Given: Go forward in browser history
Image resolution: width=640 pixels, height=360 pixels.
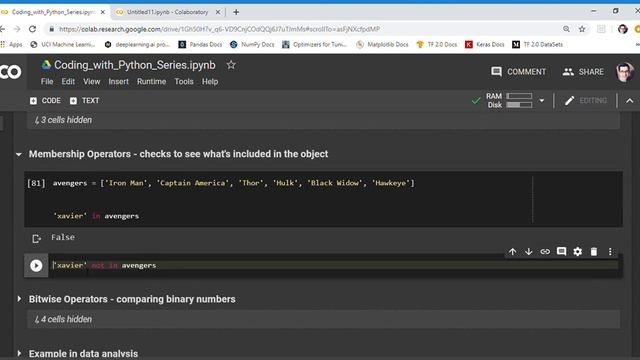Looking at the screenshot, I should 17,29.
